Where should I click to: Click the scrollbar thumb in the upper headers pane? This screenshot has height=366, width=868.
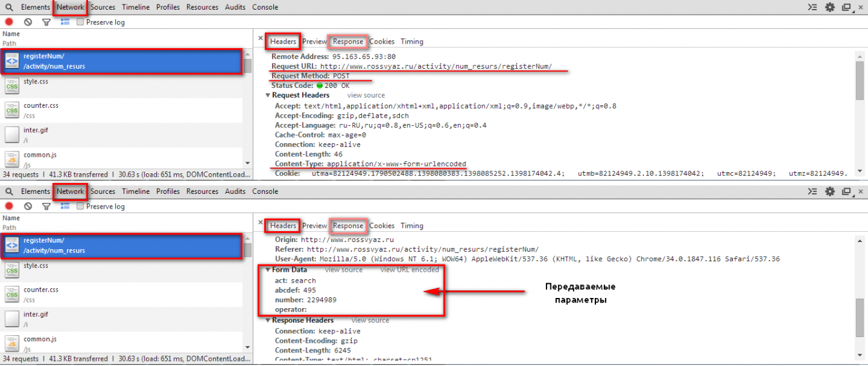860,80
